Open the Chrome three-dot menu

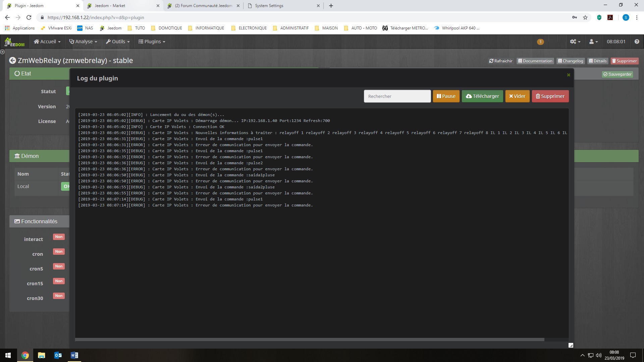coord(637,17)
